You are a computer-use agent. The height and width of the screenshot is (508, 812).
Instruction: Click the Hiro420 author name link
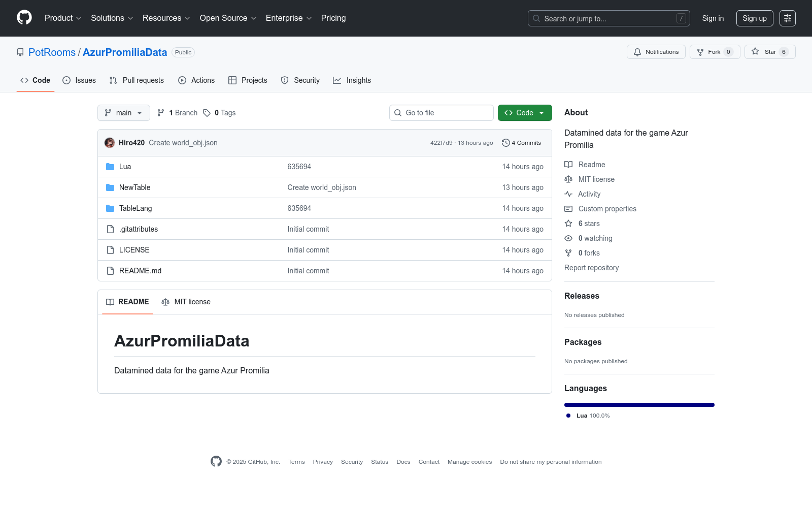click(131, 143)
